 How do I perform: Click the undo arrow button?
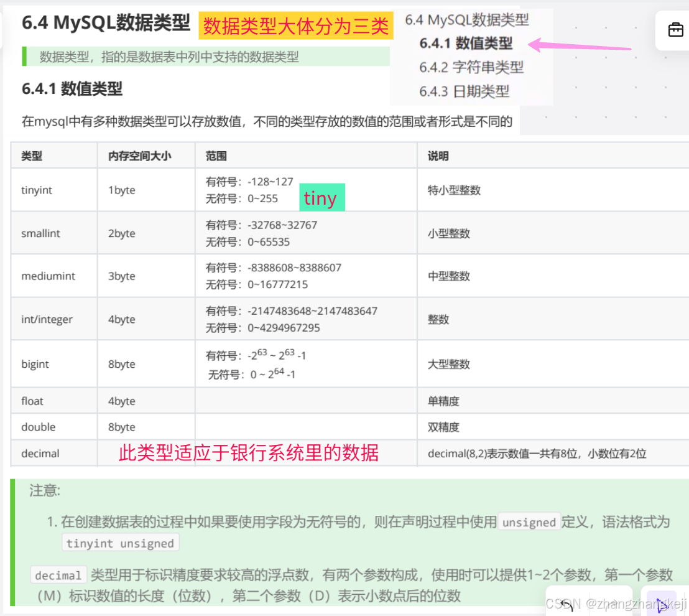coord(567,605)
